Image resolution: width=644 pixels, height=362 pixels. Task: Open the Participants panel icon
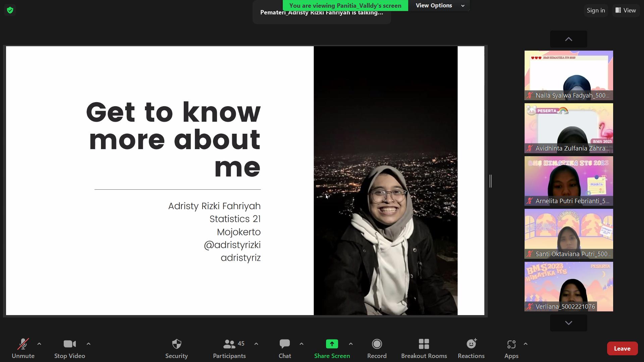coord(229,344)
